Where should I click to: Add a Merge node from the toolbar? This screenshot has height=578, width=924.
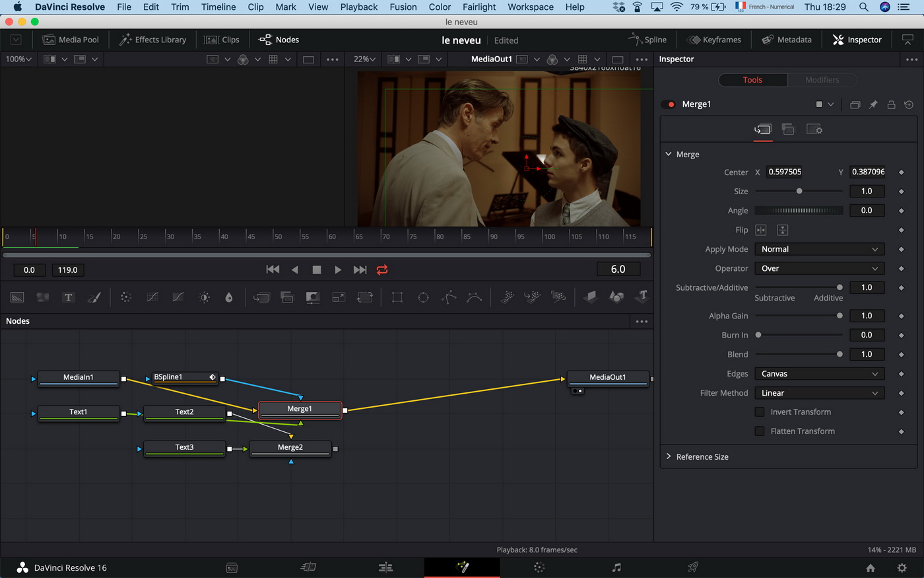(261, 297)
